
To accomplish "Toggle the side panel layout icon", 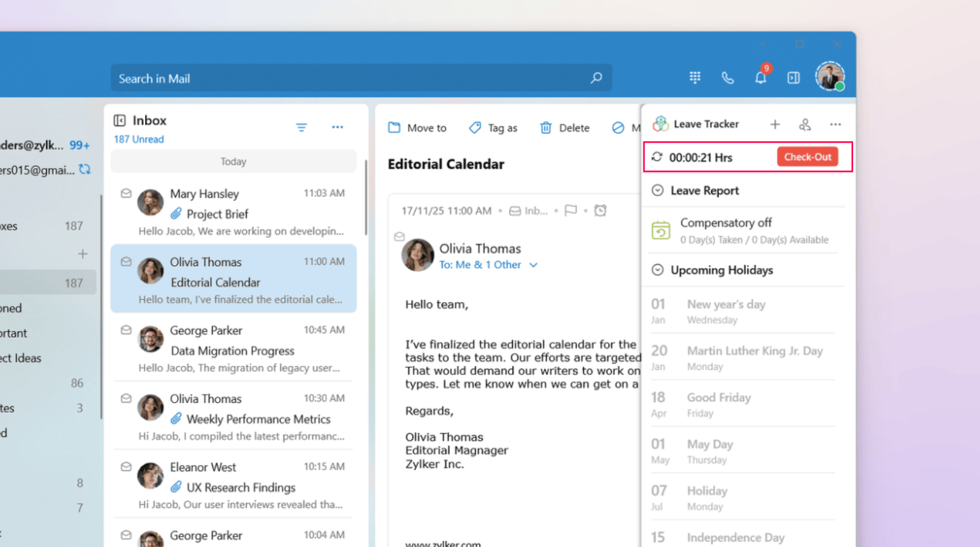I will pos(793,78).
